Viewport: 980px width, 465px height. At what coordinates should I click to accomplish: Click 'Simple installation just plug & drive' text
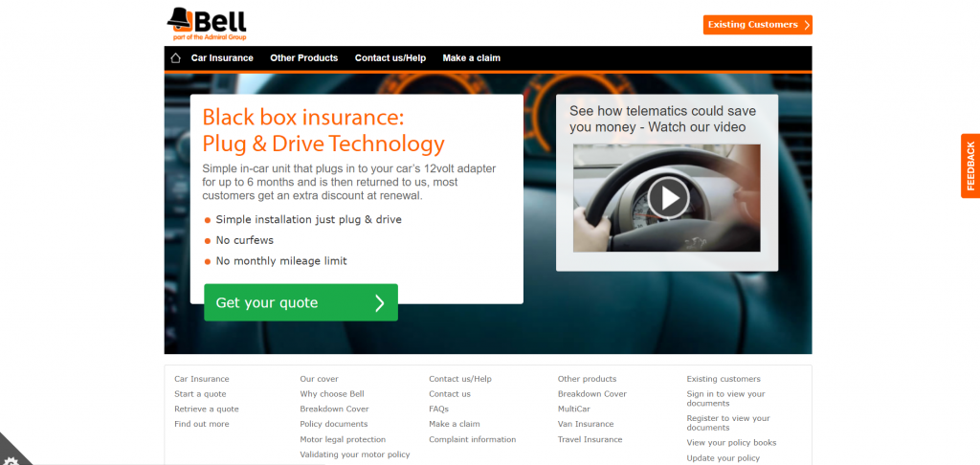(x=309, y=219)
